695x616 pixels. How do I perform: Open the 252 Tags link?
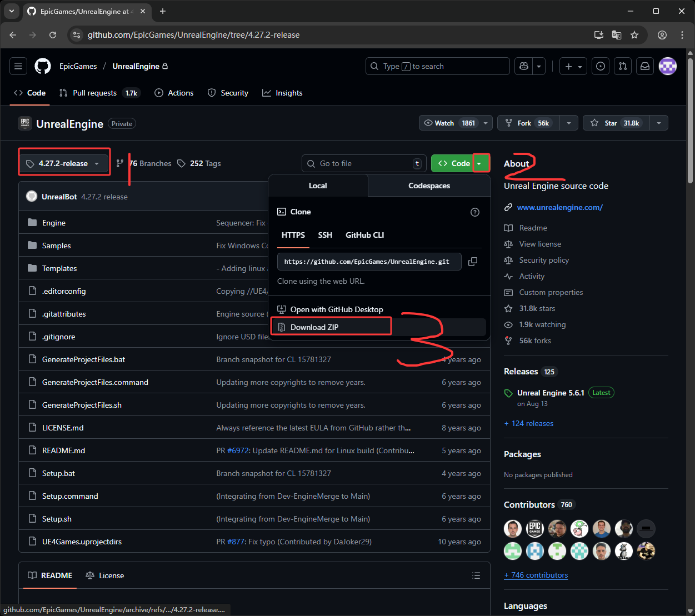pyautogui.click(x=199, y=163)
